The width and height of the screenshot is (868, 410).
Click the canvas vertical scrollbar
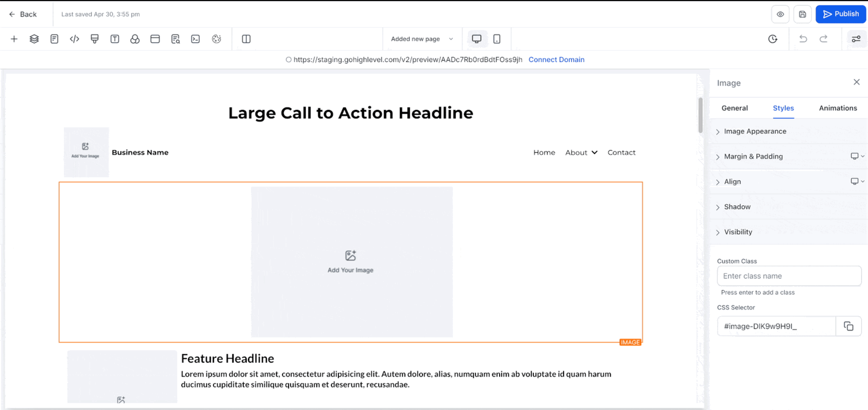(x=701, y=115)
